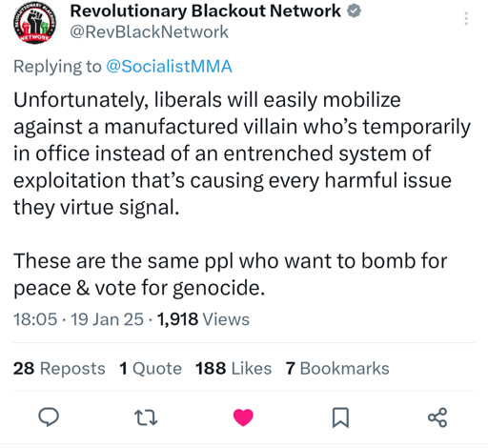View the 188 Likes list
The height and width of the screenshot is (448, 488).
click(x=234, y=369)
